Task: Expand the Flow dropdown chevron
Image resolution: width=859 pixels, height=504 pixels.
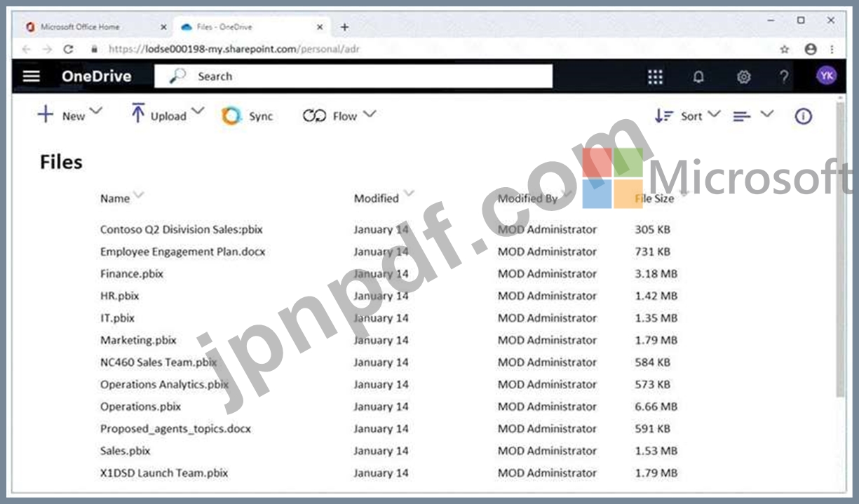Action: coord(370,114)
